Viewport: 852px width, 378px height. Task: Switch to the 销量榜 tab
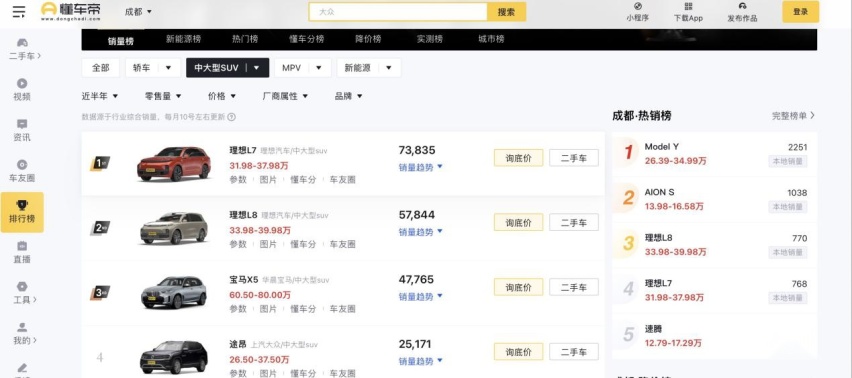121,41
